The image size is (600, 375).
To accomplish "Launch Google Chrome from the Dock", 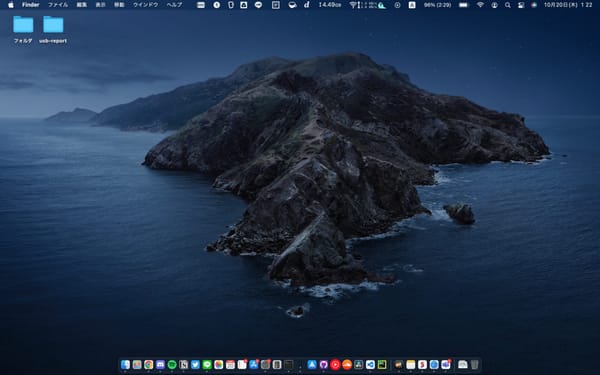I will [x=148, y=365].
